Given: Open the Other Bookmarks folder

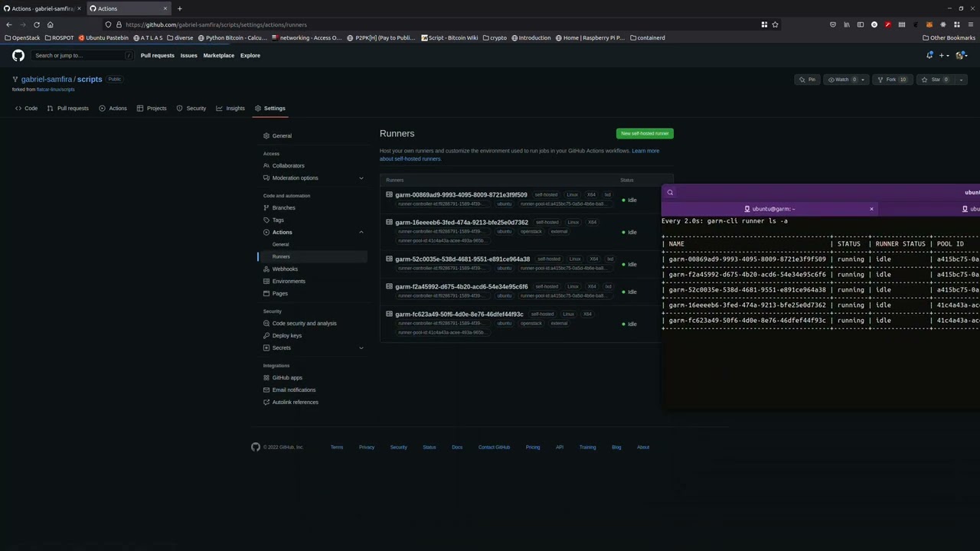Looking at the screenshot, I should (x=949, y=37).
